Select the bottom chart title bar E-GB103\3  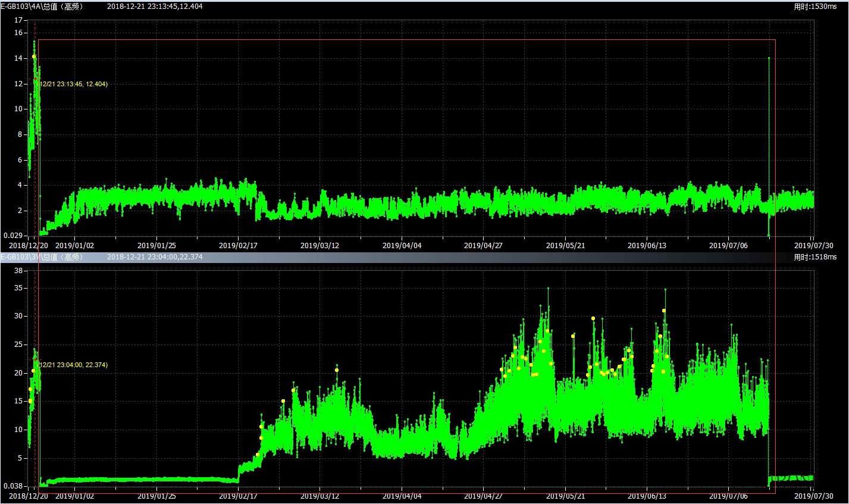click(42, 257)
